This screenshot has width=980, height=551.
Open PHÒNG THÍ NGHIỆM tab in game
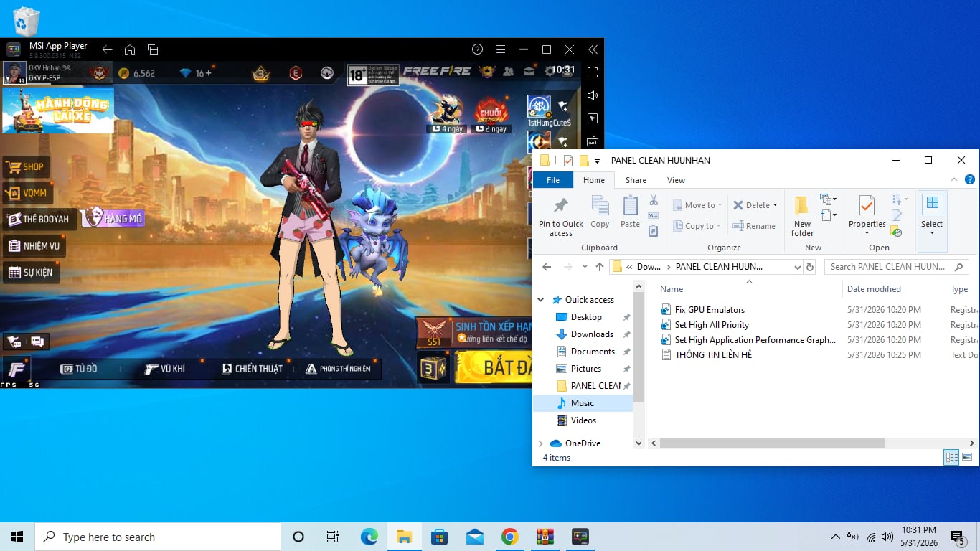point(339,369)
